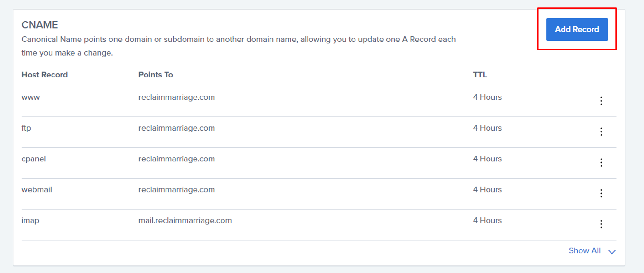Open the more options icon for imap record
644x273 pixels.
click(x=601, y=224)
